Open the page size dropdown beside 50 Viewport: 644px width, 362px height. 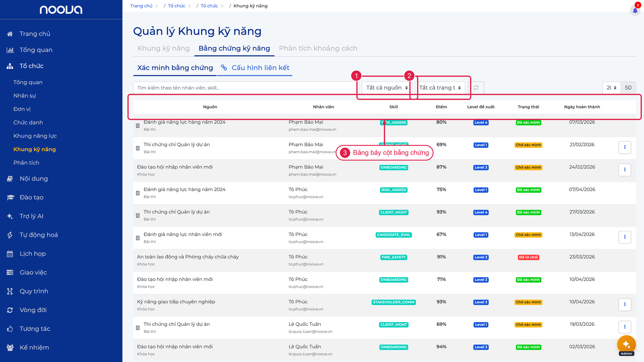pyautogui.click(x=611, y=88)
